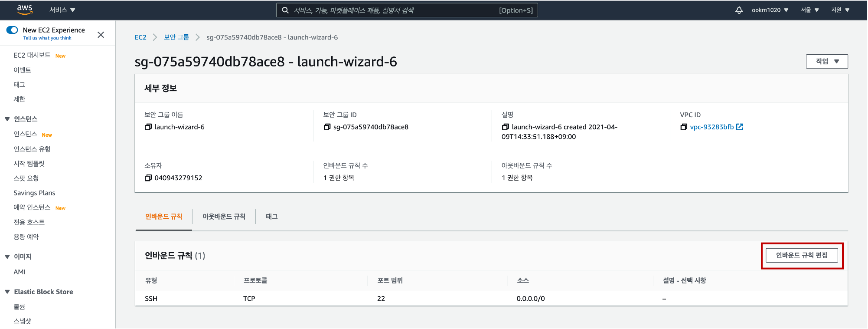Open 예약 인스턴스 in sidebar
The image size is (868, 329).
click(32, 207)
